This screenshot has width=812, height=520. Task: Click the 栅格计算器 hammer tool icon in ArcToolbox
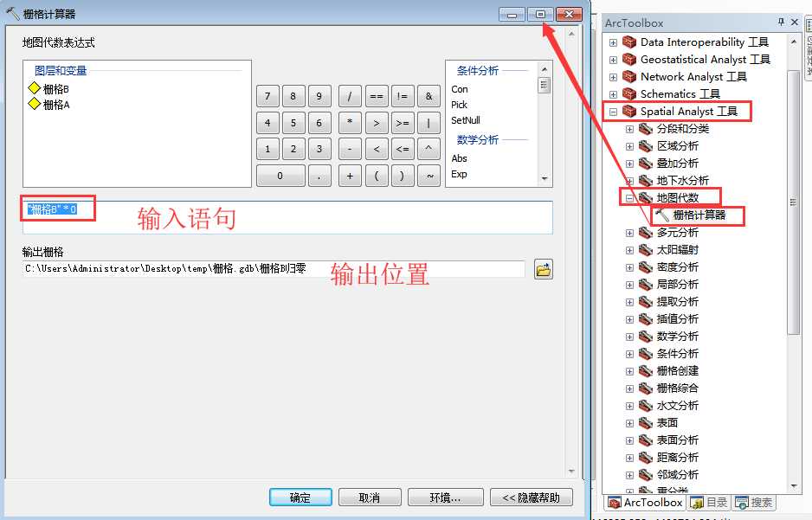coord(662,215)
